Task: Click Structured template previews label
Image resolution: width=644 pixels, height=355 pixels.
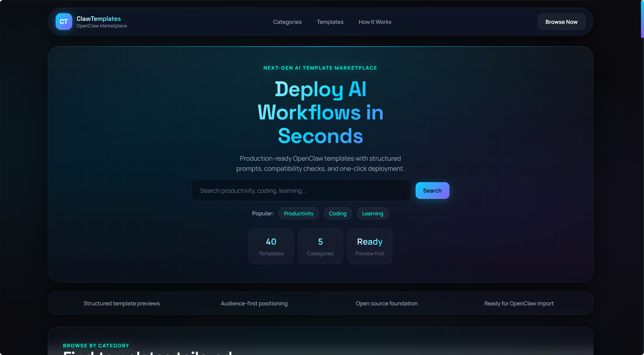Action: pos(122,303)
